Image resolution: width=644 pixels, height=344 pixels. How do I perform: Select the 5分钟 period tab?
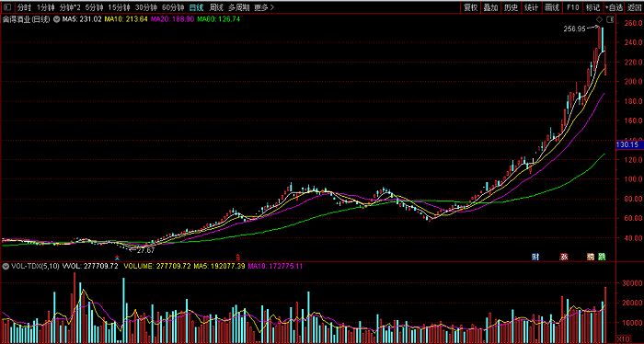94,7
